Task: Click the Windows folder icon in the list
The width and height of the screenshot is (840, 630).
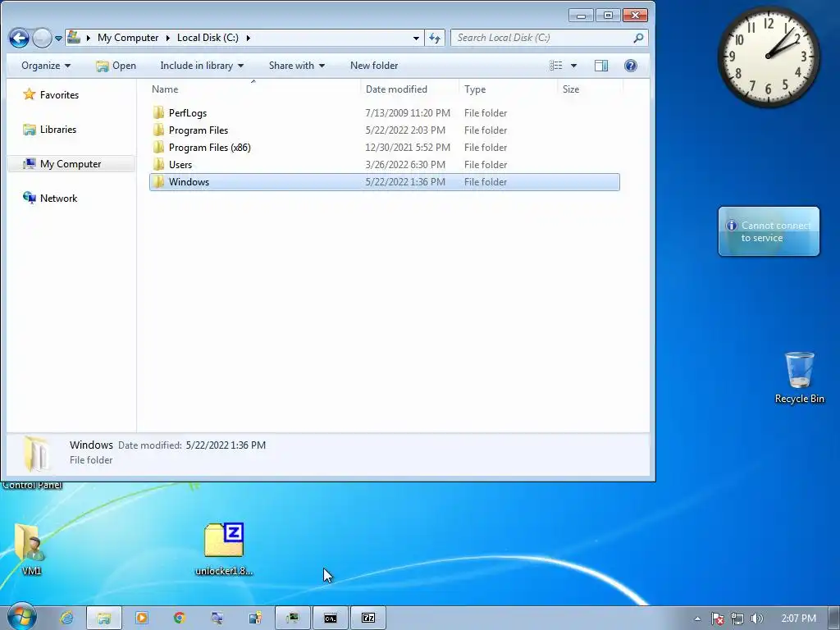Action: coord(158,181)
